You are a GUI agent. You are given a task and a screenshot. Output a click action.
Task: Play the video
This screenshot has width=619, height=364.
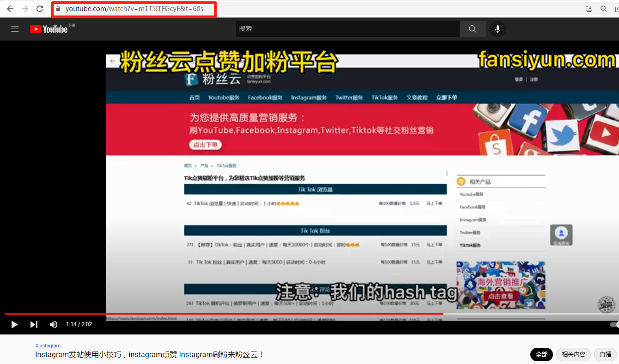point(14,324)
